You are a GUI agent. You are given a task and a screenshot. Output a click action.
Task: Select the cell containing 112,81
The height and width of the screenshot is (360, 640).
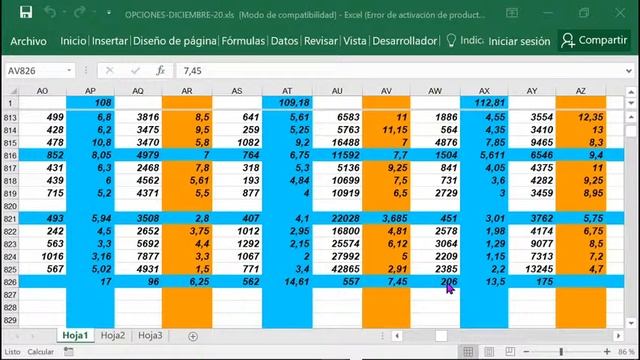click(484, 102)
